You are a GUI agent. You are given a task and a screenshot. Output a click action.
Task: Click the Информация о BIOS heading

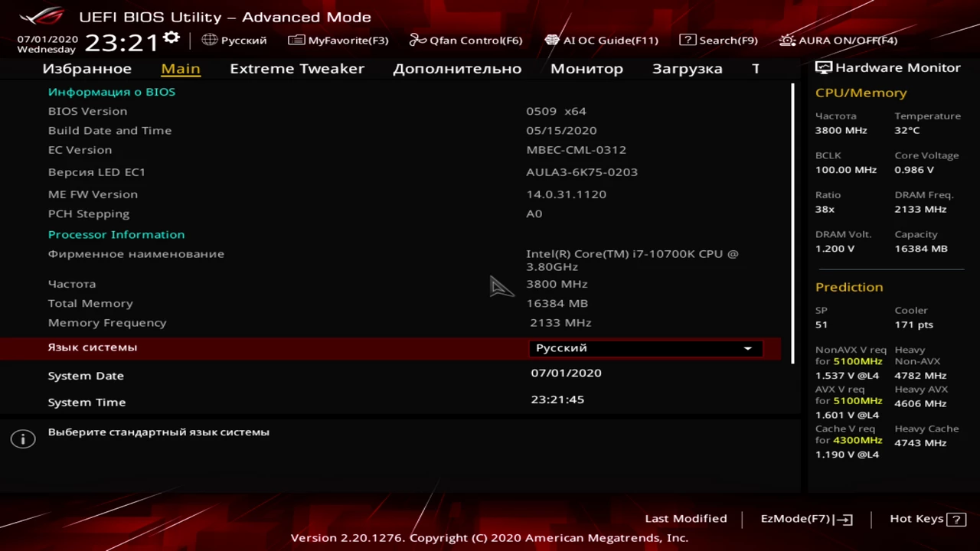(x=112, y=92)
